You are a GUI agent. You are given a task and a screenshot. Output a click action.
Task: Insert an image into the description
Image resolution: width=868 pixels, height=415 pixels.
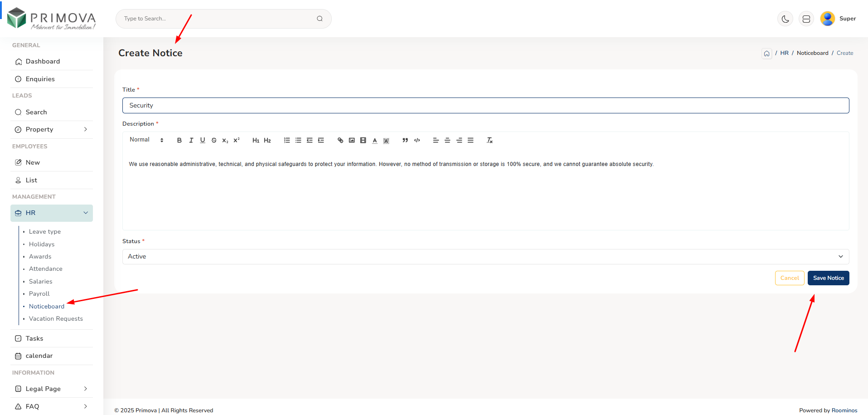(x=352, y=141)
